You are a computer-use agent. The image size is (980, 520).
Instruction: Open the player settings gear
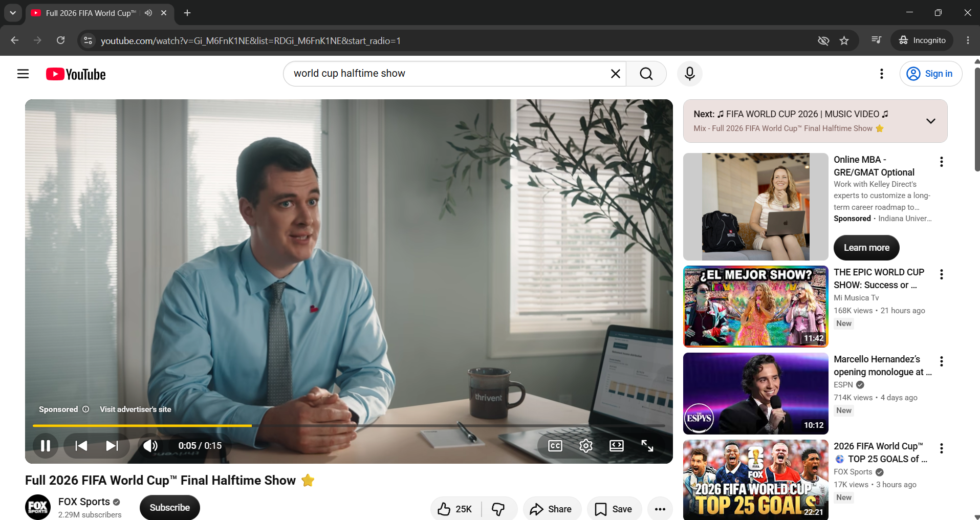586,446
